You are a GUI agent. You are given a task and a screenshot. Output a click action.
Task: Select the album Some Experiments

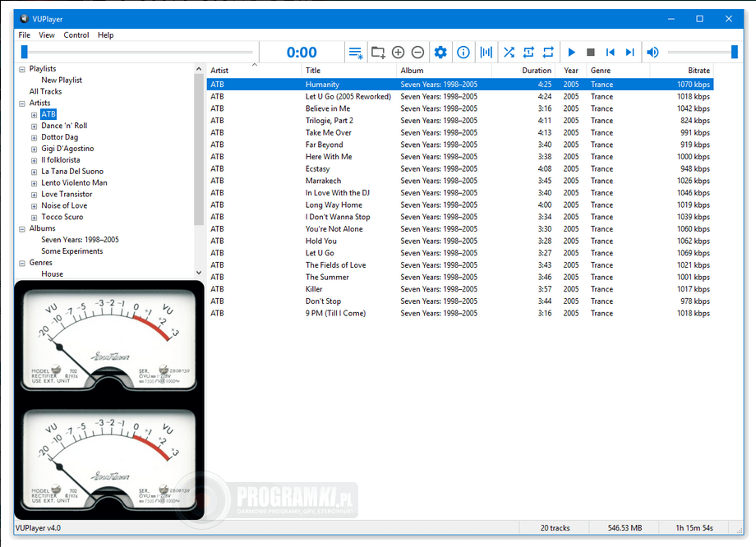71,251
